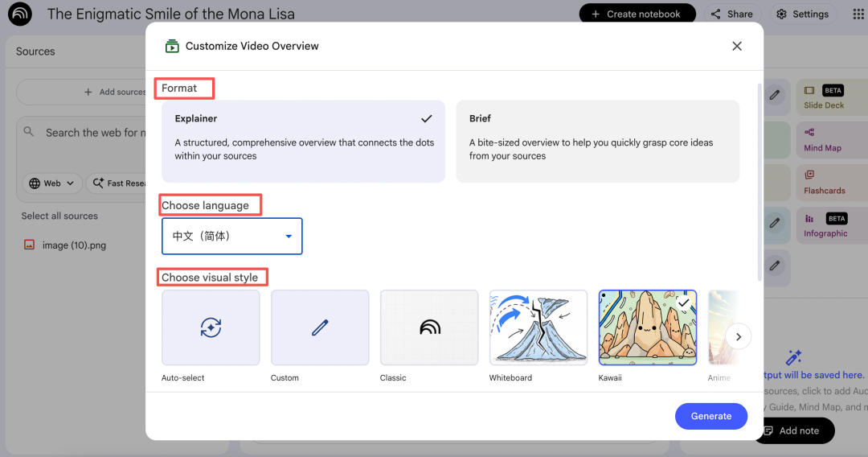868x457 pixels.
Task: Open the language dropdown
Action: 232,237
